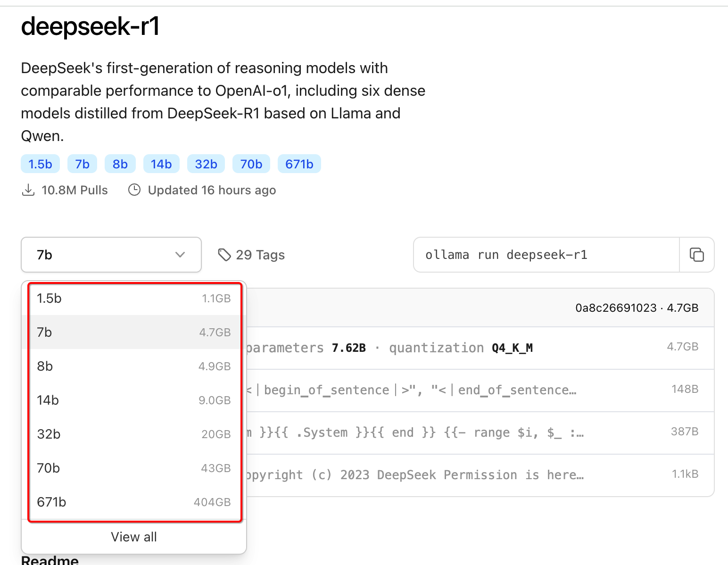Click the 32b blue tag badge
Viewport: 728px width, 565px height.
click(206, 164)
